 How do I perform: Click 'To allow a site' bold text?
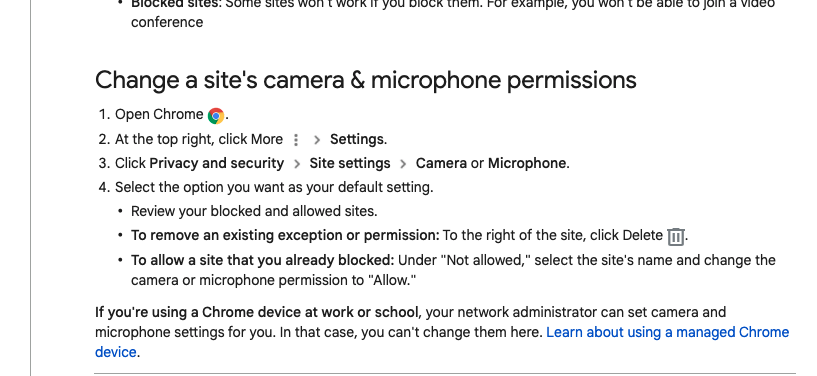263,260
